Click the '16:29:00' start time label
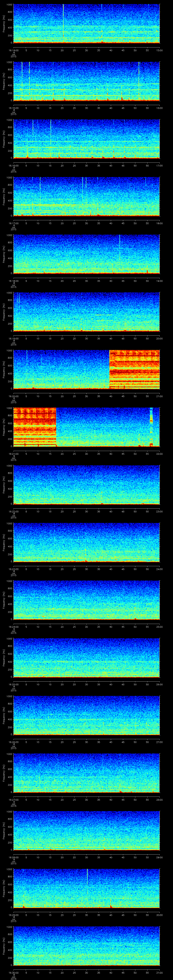173x980 pixels. click(x=13, y=915)
